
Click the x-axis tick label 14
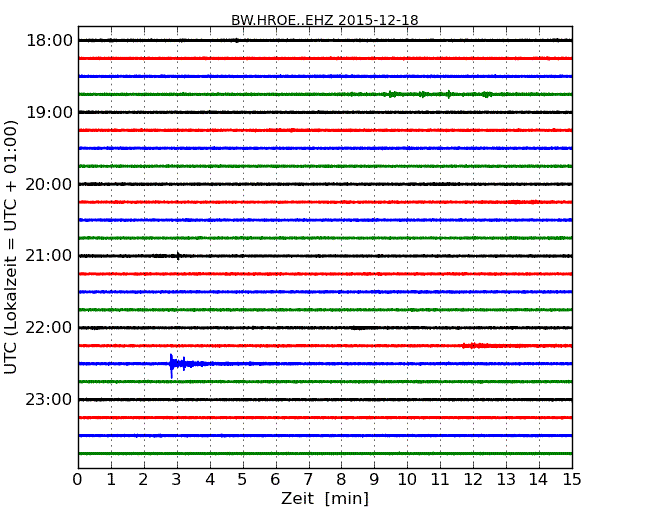point(539,479)
